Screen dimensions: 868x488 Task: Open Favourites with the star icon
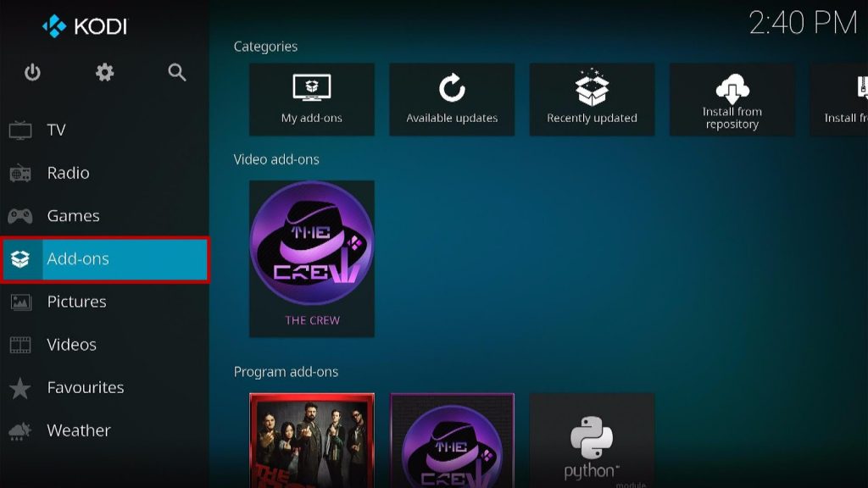(x=104, y=387)
